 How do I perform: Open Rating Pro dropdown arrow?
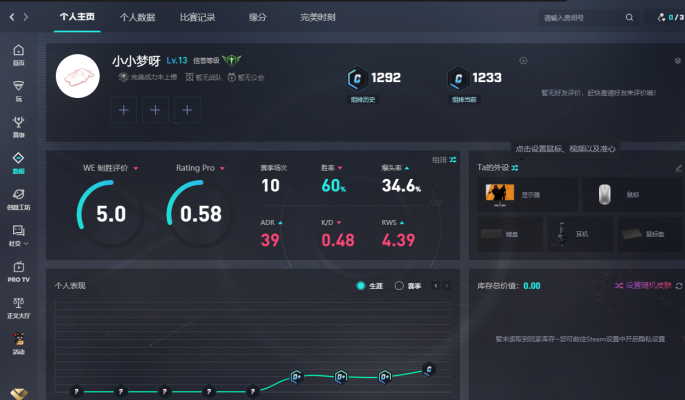click(x=222, y=168)
